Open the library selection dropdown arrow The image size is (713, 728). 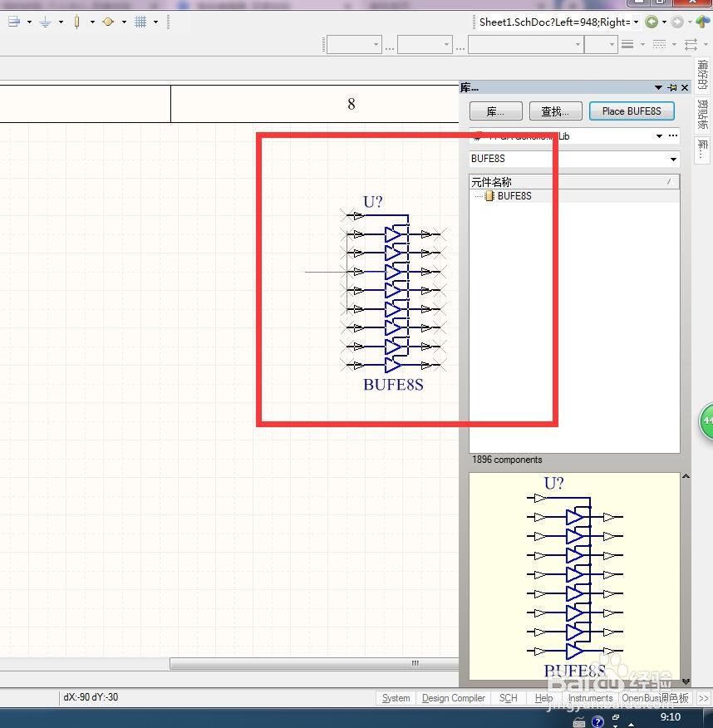(x=659, y=136)
